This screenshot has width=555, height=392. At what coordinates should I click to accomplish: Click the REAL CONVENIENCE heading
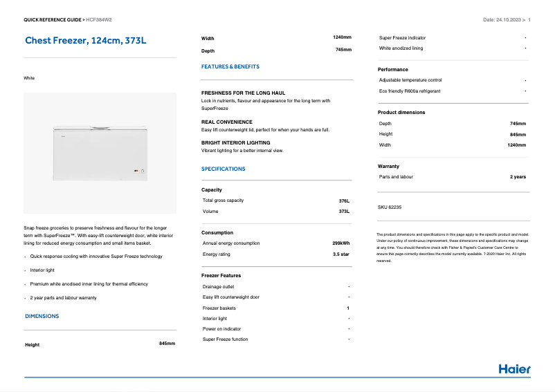point(226,122)
